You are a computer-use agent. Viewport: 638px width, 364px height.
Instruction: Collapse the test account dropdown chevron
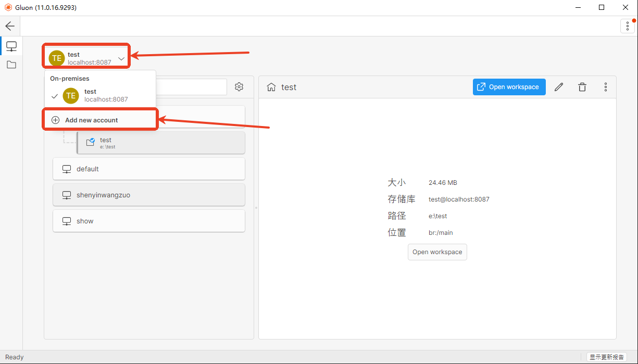click(121, 59)
